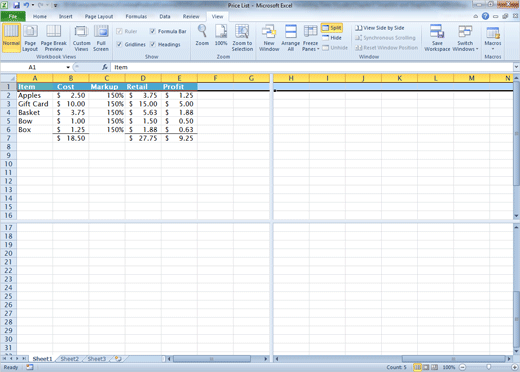This screenshot has width=520, height=372.
Task: Select Page Layout view in status bar
Action: 426,367
